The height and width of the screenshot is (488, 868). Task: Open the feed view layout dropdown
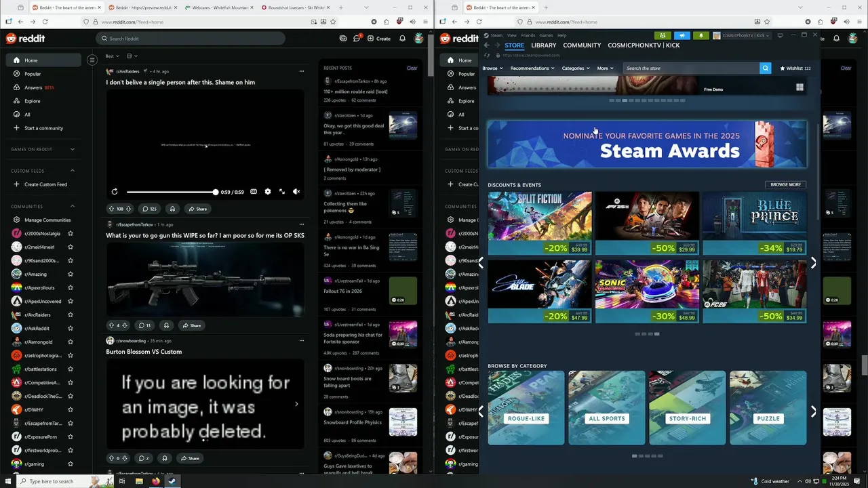(132, 56)
